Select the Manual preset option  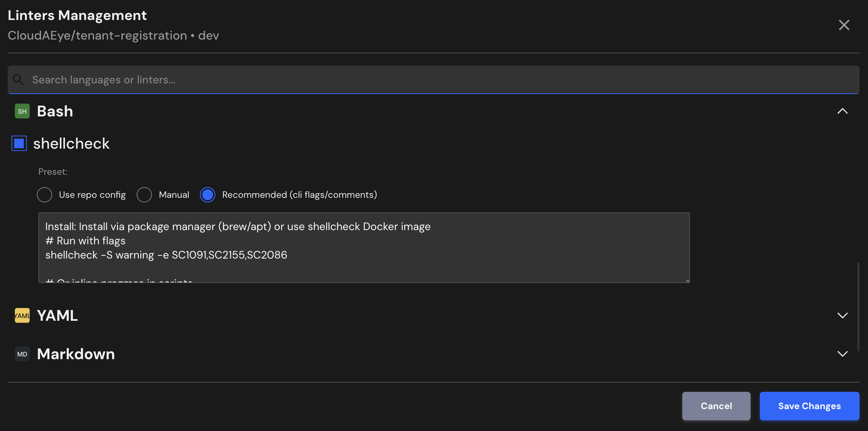[x=144, y=195]
